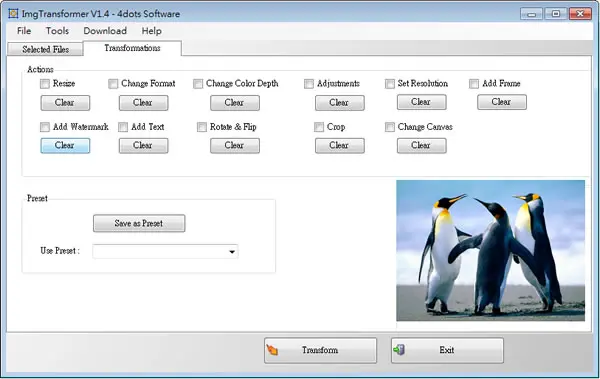This screenshot has width=600, height=379.
Task: Tick the Add Frame checkbox
Action: pos(474,83)
